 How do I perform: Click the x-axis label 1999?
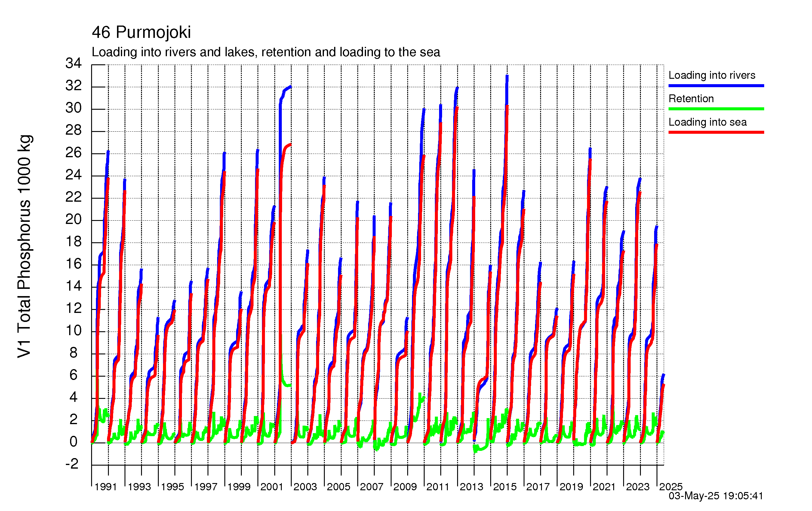(x=239, y=487)
